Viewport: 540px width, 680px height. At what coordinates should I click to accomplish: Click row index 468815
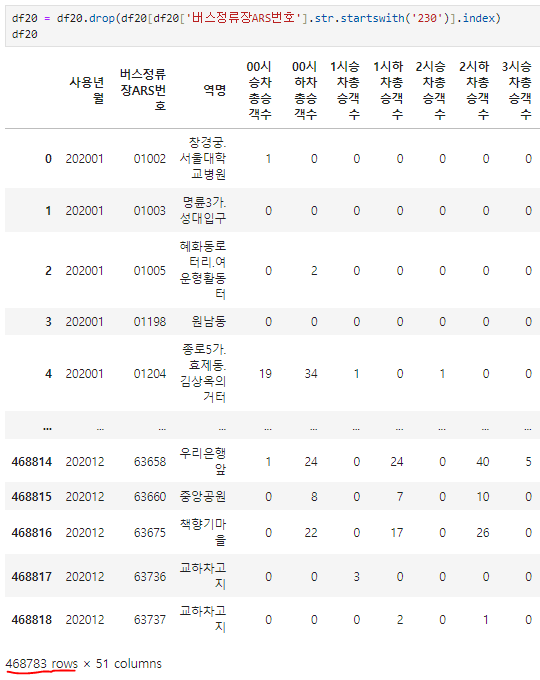[32, 497]
